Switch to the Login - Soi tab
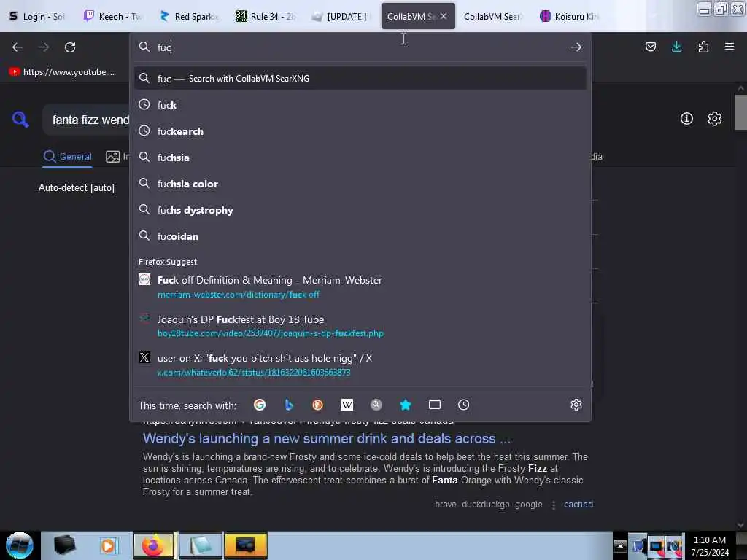Image resolution: width=747 pixels, height=560 pixels. (x=38, y=16)
